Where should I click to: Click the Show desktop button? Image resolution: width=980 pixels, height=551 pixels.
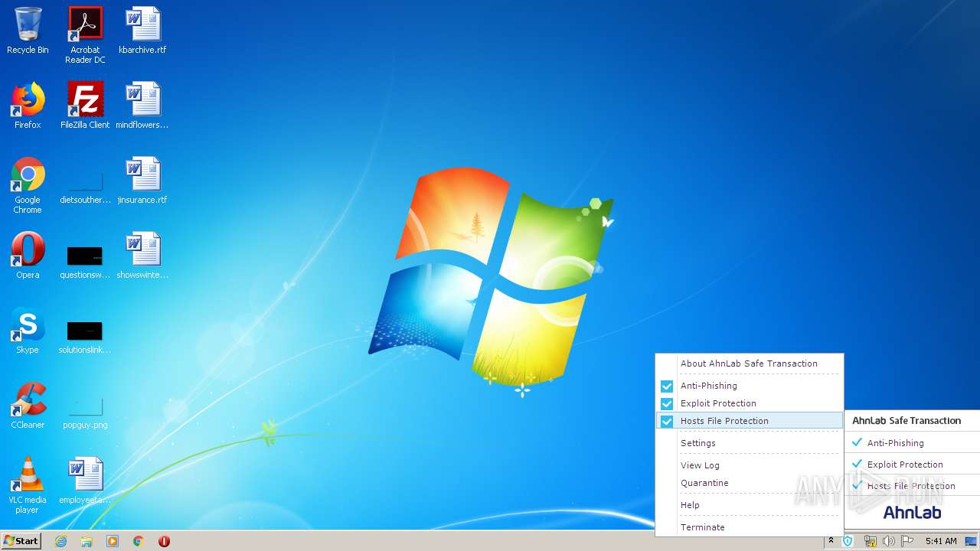(x=971, y=541)
